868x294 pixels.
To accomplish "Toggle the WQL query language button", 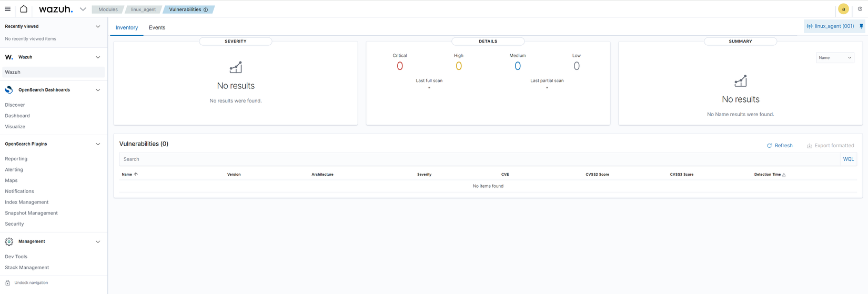I will click(849, 159).
